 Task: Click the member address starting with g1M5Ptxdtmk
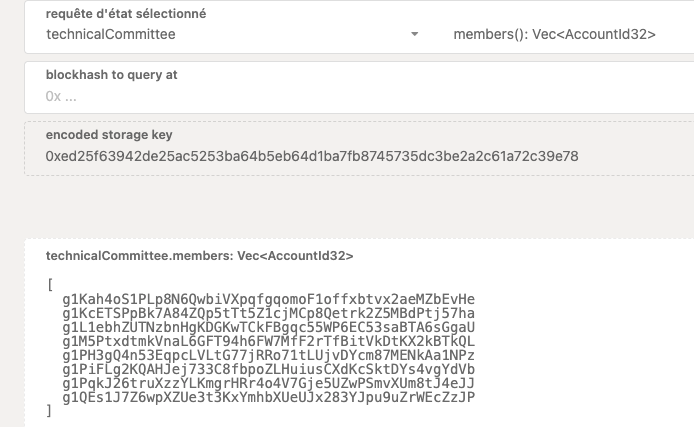coord(268,341)
